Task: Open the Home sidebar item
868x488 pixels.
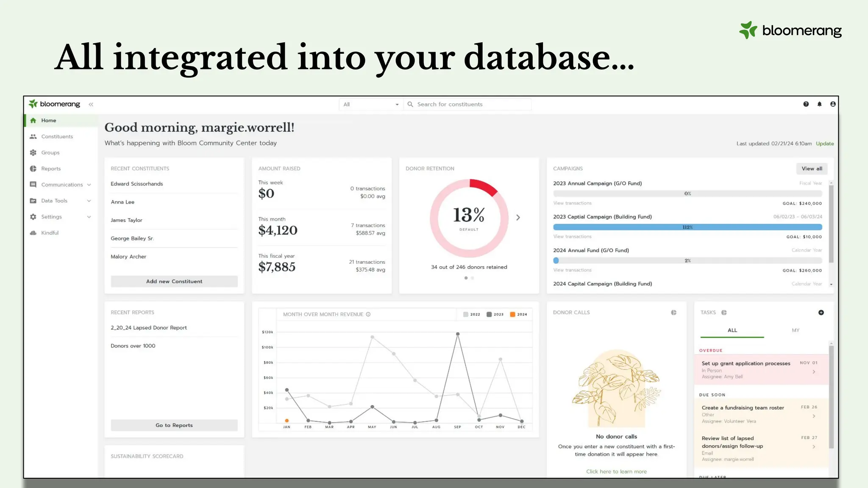Action: tap(61, 120)
